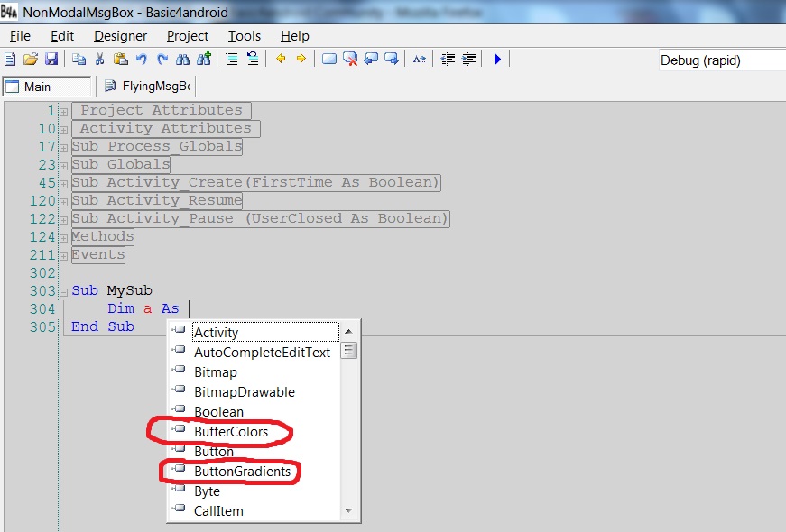Viewport: 786px width, 532px height.
Task: Expand Sub Activity_Pause at line 122
Action: coord(64,220)
